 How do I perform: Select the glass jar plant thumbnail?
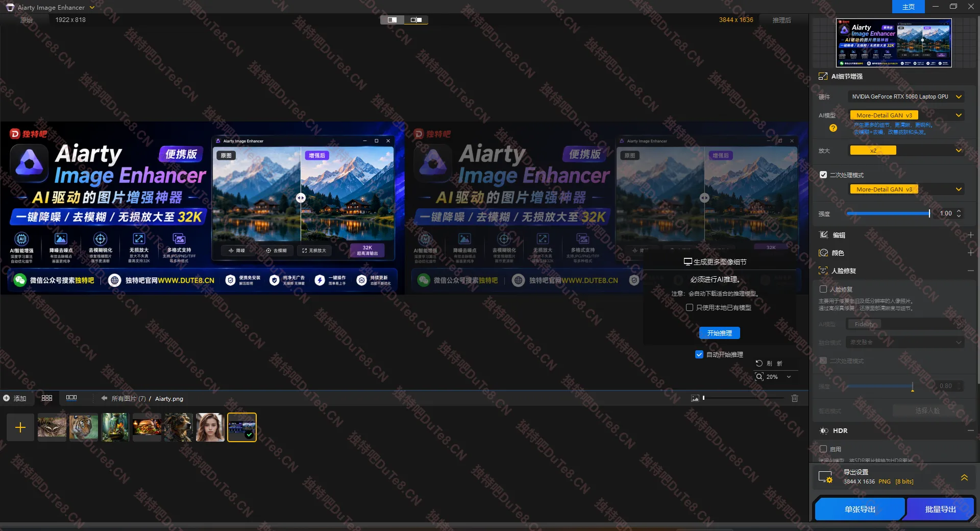point(115,427)
